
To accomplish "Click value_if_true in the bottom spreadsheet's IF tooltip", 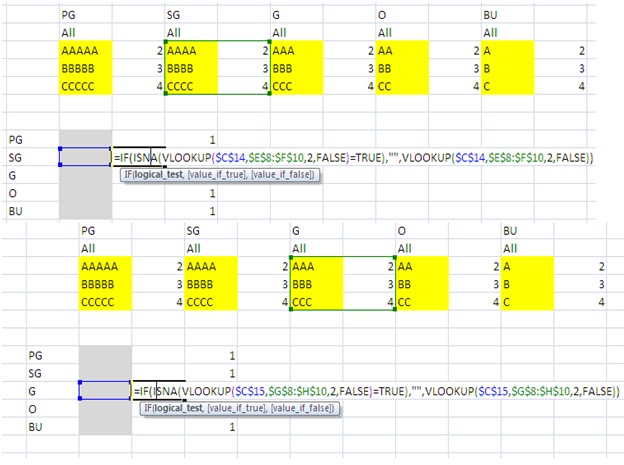I will [x=237, y=408].
